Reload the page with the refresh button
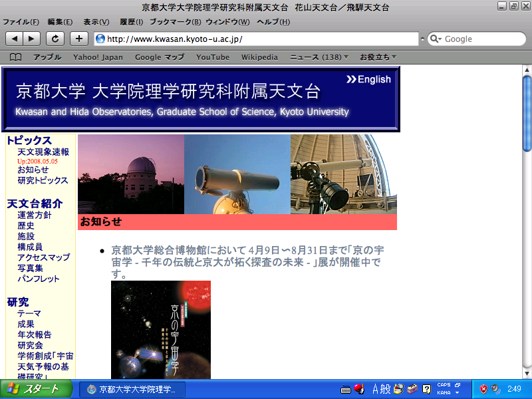532x399 pixels. coord(55,39)
